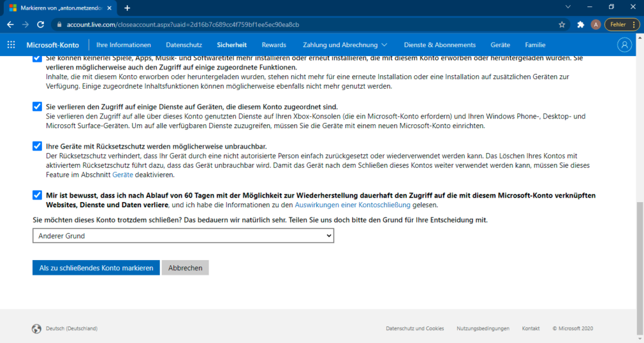Uncheck the Spiele, Apps, Musik checkbox
Screen dimensions: 644x343
37,59
